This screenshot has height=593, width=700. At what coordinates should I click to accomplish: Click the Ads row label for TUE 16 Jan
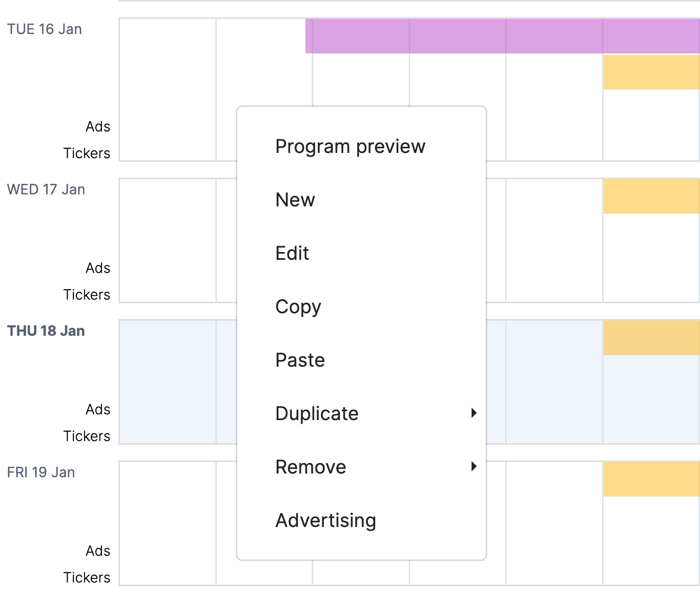[97, 126]
